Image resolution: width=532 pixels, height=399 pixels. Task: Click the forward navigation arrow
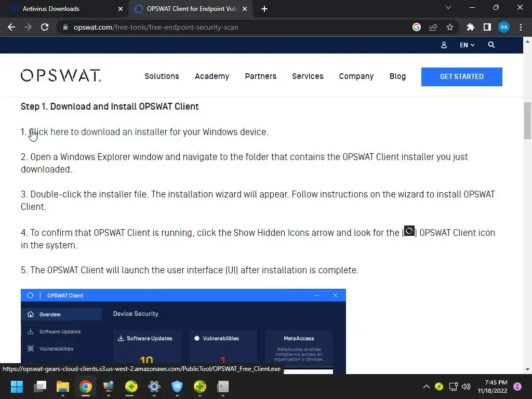point(28,27)
